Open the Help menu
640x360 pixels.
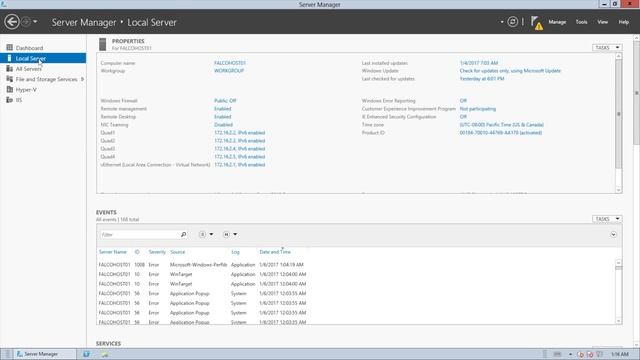coord(623,22)
